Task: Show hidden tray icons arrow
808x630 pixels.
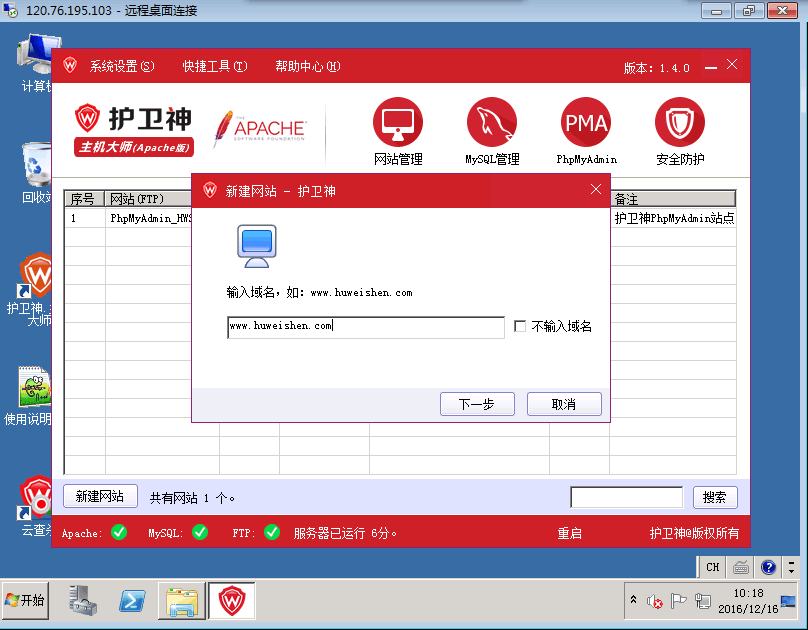Action: [x=633, y=600]
